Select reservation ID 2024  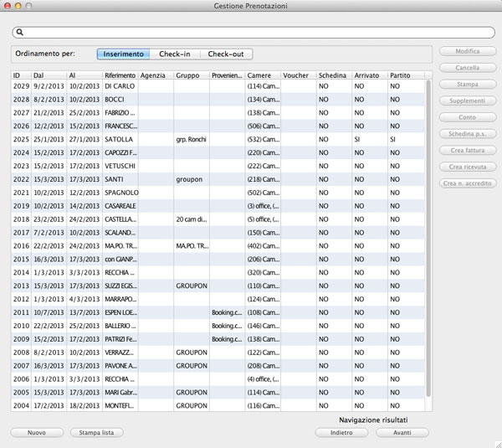(21, 153)
